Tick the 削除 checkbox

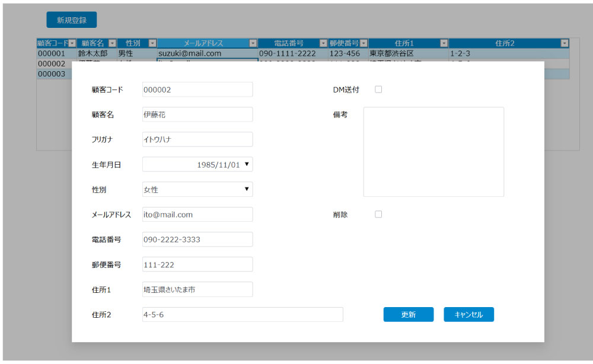click(378, 214)
